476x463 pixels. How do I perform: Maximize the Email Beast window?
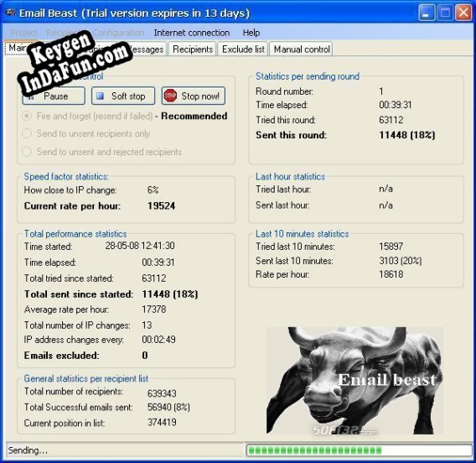445,13
